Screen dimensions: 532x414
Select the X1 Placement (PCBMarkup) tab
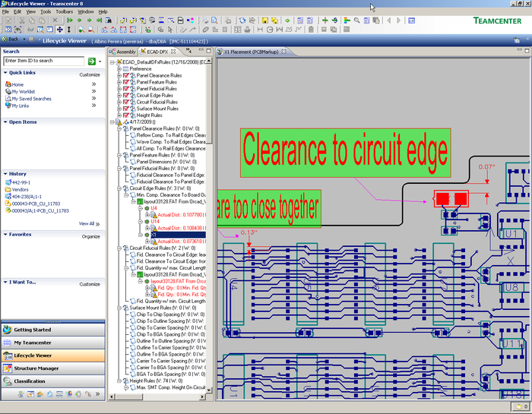[252, 52]
